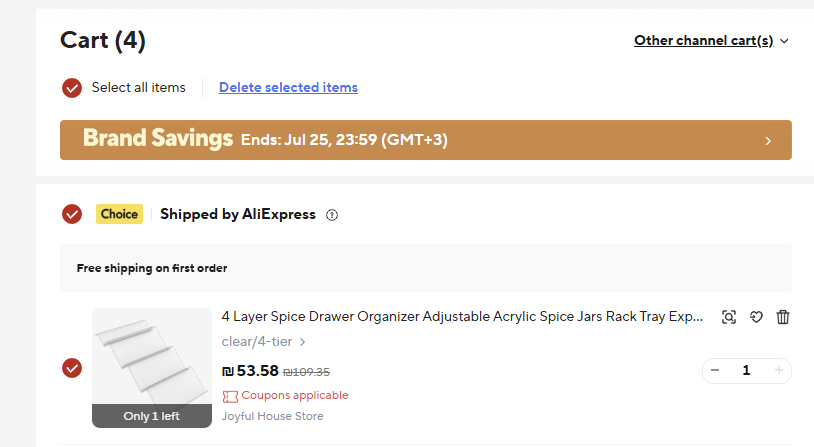This screenshot has width=814, height=447.
Task: Click Delete selected items link
Action: [x=288, y=88]
